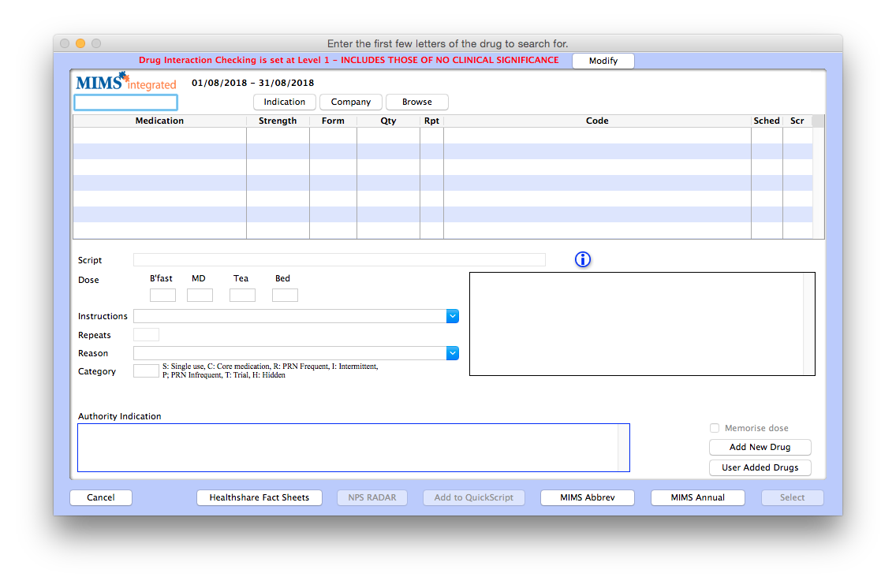Click the Repeats field
The height and width of the screenshot is (588, 896).
point(146,334)
